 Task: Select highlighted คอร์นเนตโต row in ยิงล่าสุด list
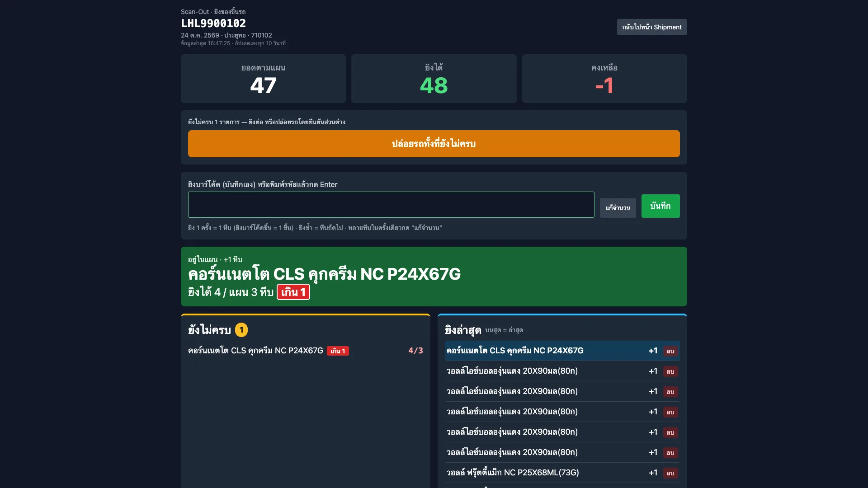(562, 351)
